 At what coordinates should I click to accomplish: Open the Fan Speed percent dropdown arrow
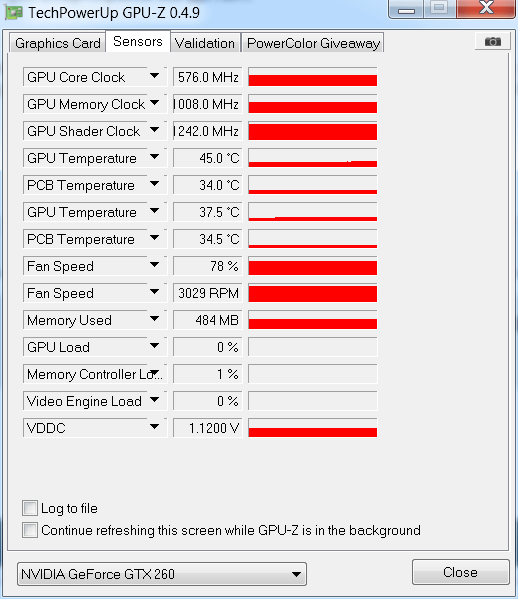155,265
